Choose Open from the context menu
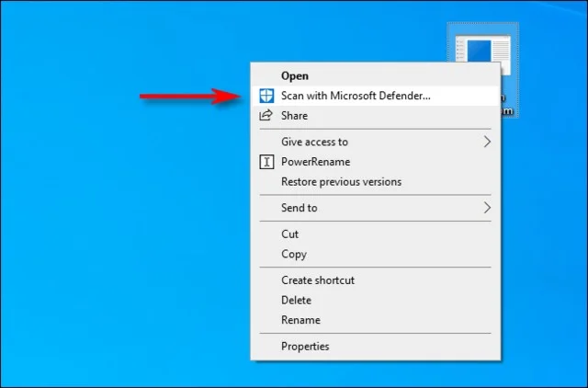588x388 pixels. click(295, 75)
